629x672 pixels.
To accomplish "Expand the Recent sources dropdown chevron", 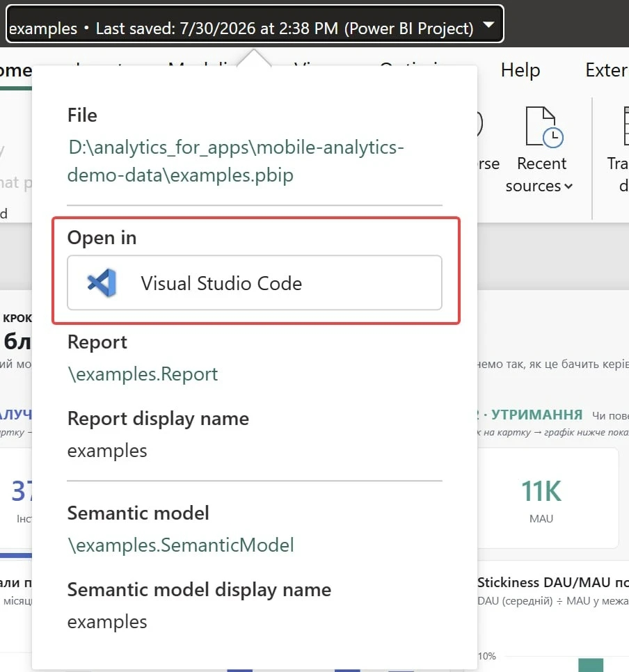I will [x=568, y=186].
